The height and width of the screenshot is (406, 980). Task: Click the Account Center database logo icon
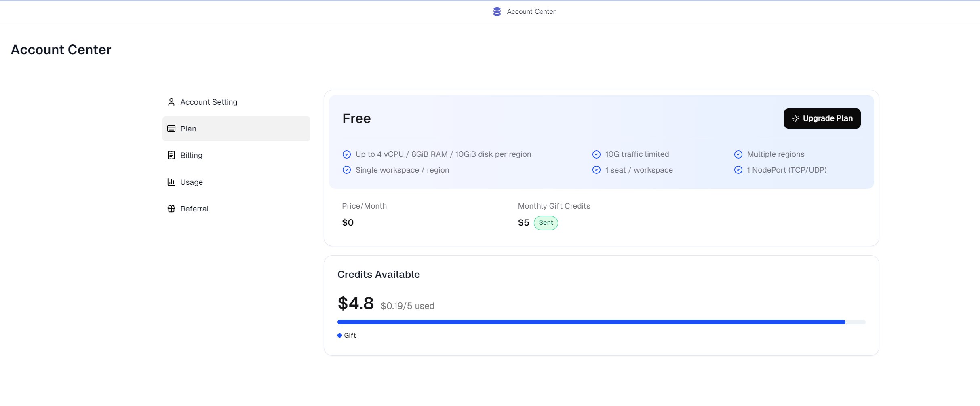[497, 12]
